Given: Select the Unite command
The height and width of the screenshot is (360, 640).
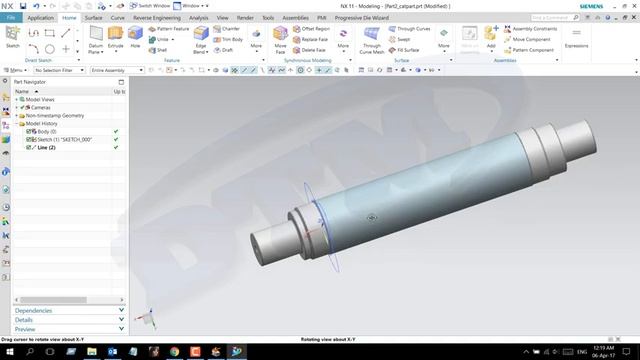Looking at the screenshot, I should (x=159, y=40).
